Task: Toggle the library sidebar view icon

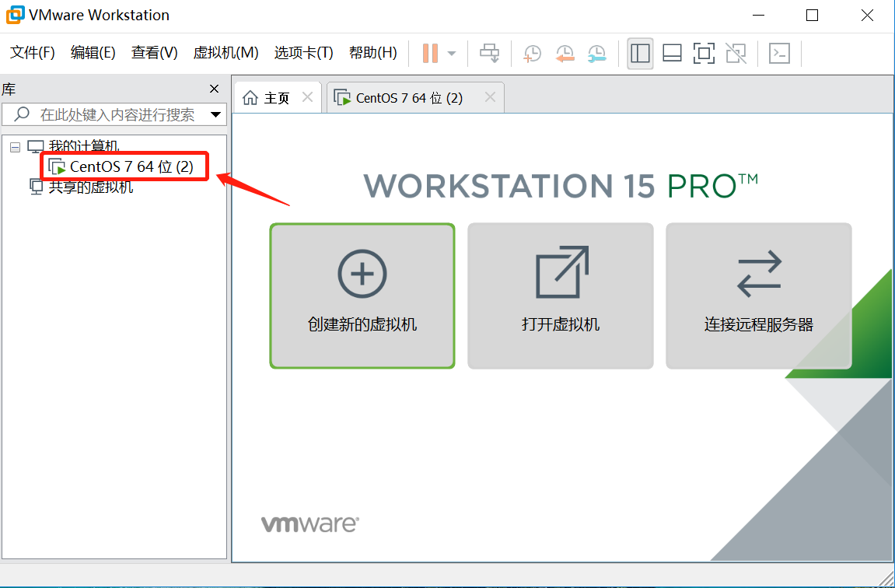Action: pos(640,54)
